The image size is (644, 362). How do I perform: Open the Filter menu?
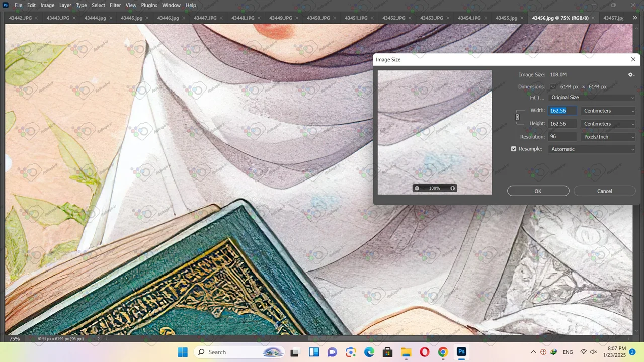115,5
